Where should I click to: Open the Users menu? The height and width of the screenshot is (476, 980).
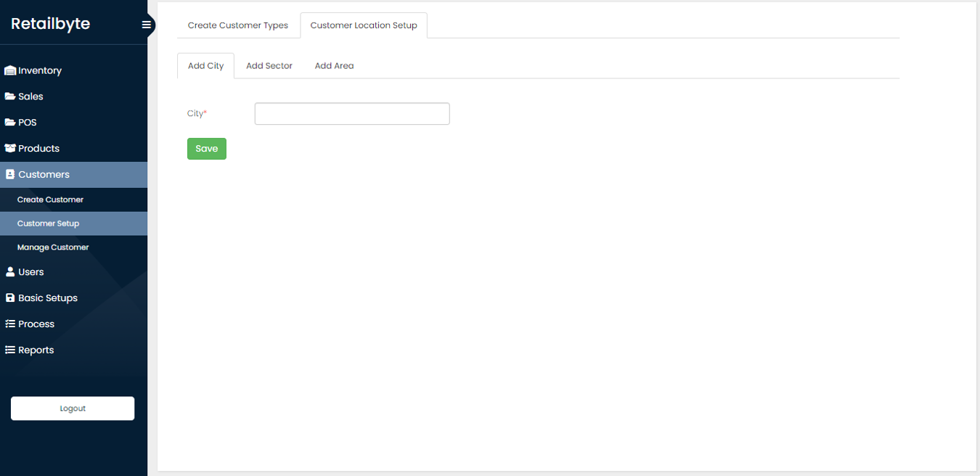click(73, 272)
